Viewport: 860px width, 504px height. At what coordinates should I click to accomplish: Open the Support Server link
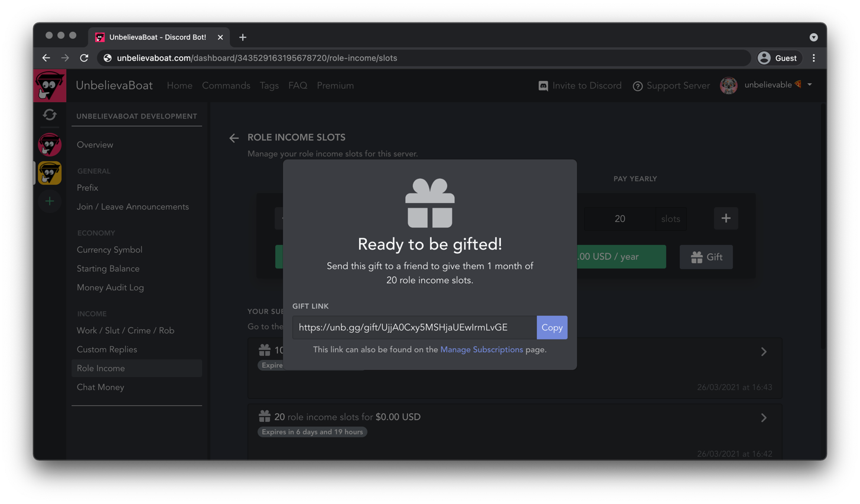pos(671,86)
